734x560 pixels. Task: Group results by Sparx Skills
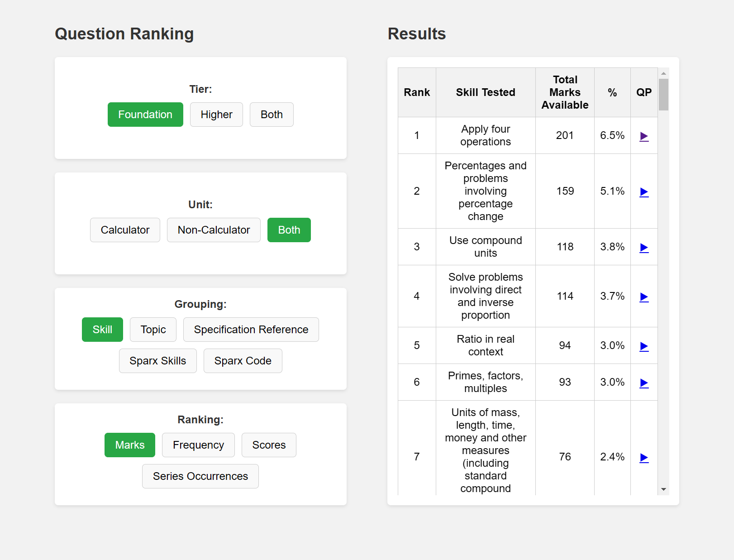click(157, 361)
